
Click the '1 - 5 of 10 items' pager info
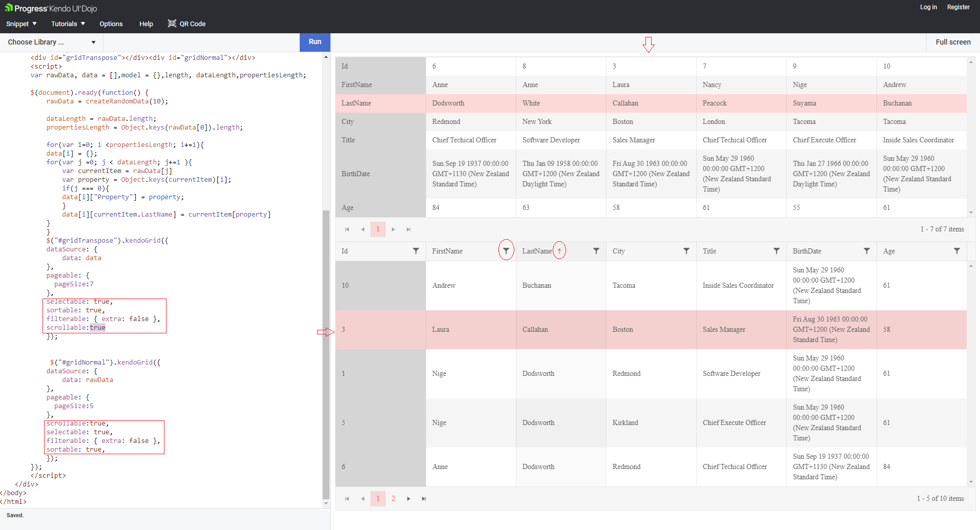[x=941, y=499]
